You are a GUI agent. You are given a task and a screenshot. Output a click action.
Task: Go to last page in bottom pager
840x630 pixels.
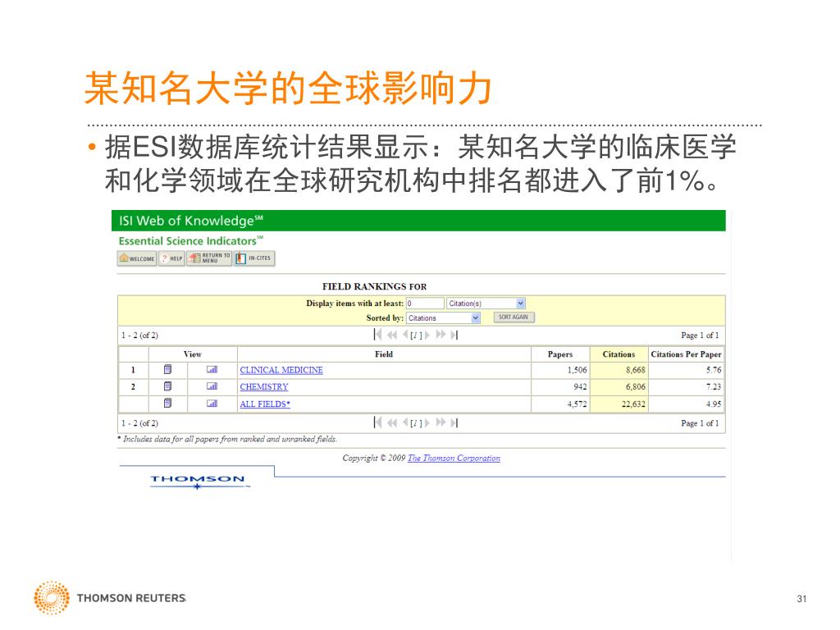(x=454, y=422)
